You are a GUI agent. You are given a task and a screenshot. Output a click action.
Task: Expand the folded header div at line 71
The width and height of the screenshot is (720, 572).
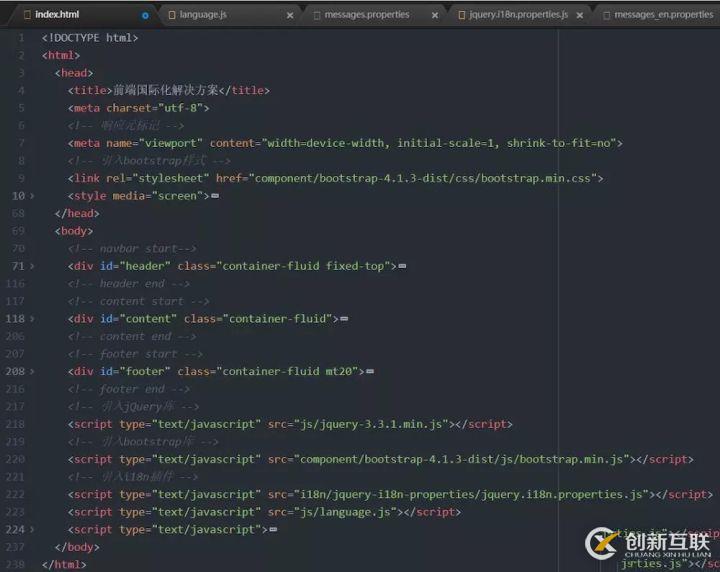[32, 266]
